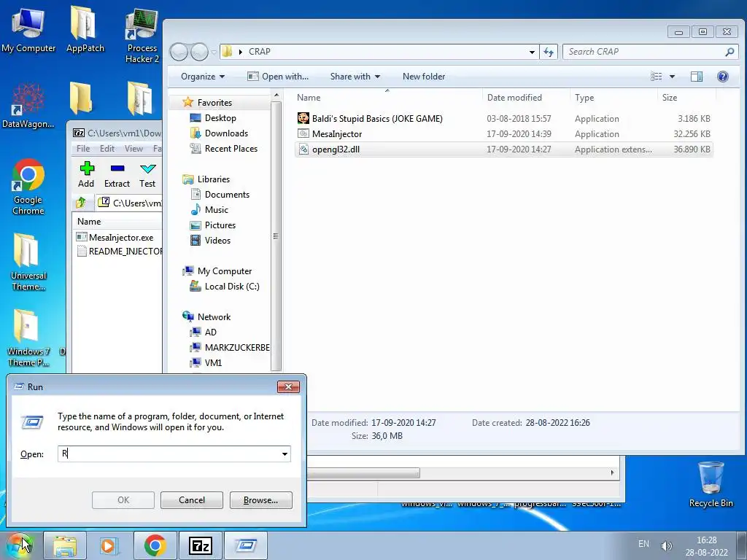Open the AppPatch folder on desktop
The image size is (747, 560).
(85, 29)
